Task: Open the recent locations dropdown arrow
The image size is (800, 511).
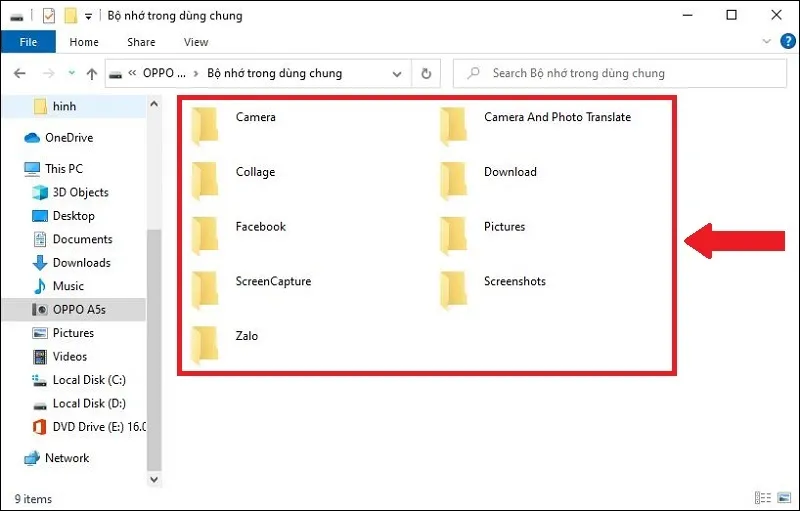Action: point(71,74)
